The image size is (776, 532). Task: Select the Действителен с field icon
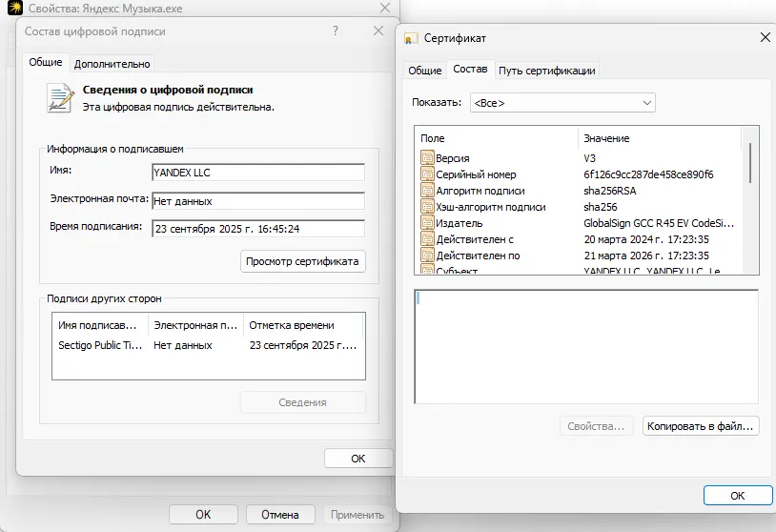pos(427,239)
